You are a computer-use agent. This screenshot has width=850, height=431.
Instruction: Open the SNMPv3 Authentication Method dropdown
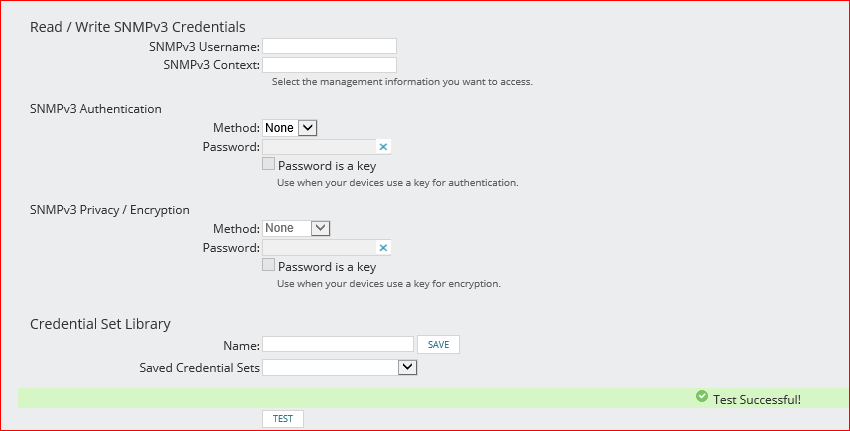coord(290,128)
